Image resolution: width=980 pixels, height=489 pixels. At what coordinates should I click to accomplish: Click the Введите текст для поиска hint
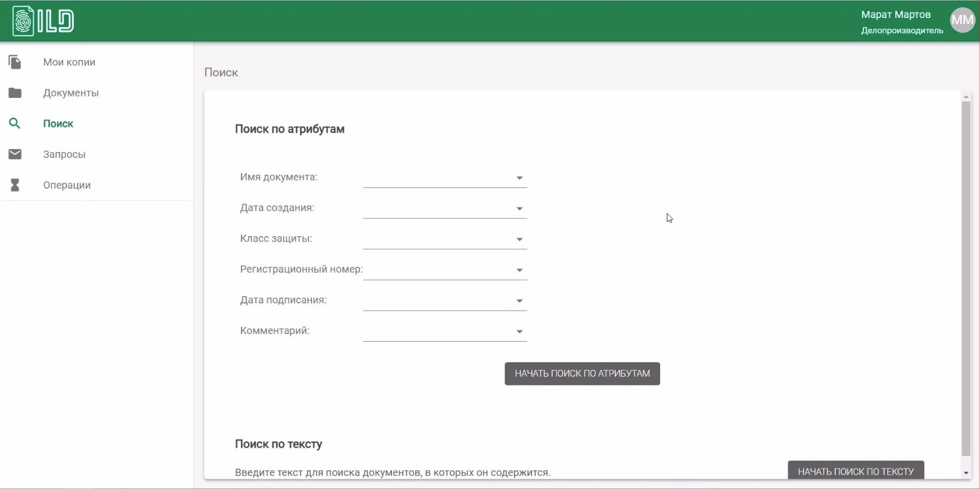pos(393,472)
